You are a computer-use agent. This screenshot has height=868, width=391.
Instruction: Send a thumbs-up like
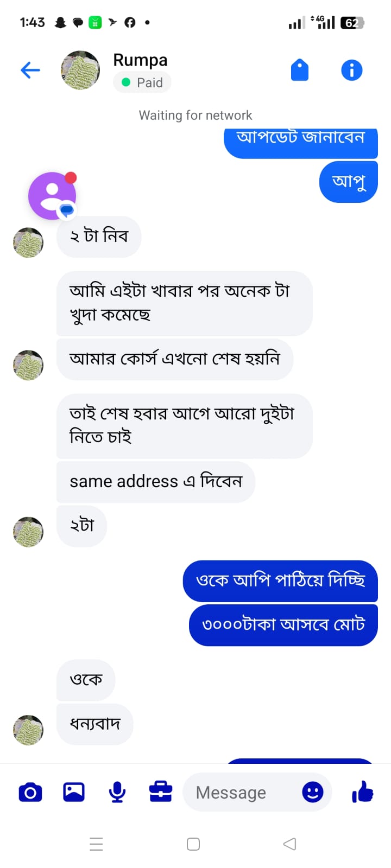tap(363, 793)
